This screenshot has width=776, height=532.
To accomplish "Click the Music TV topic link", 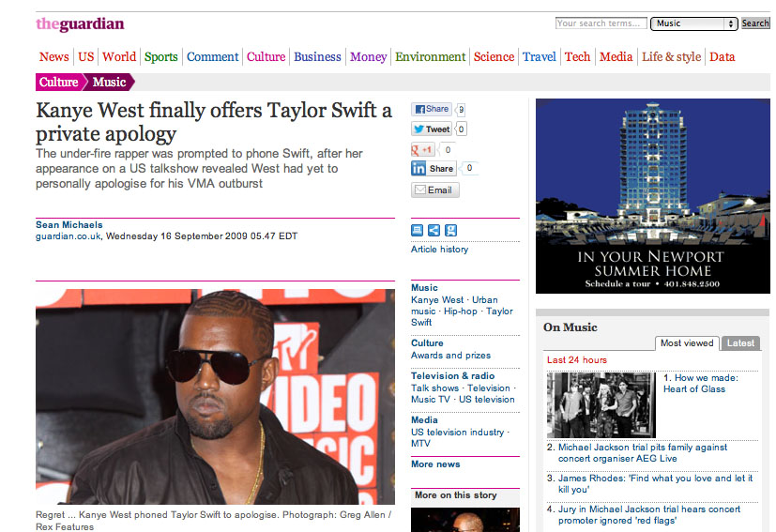I will pyautogui.click(x=431, y=400).
